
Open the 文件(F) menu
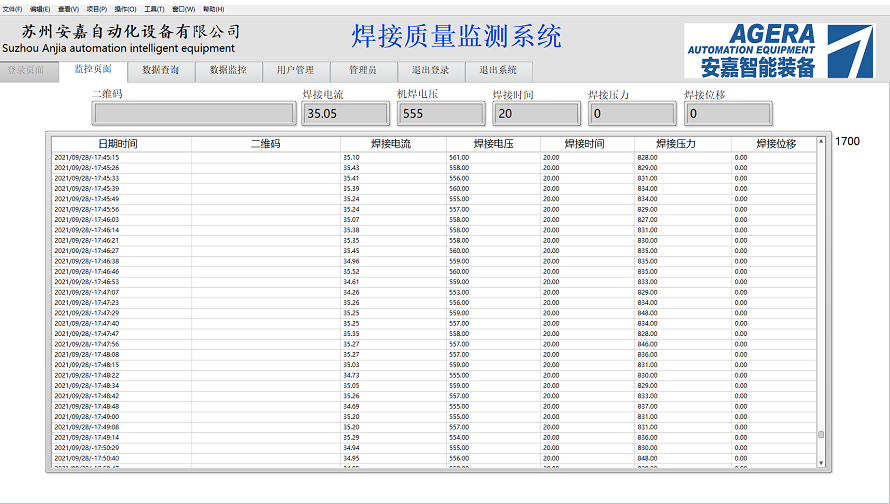click(x=12, y=9)
